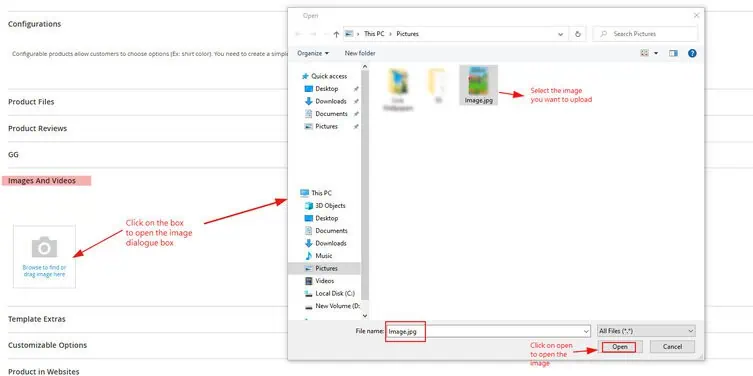Screen dimensions: 753x376
Task: Toggle the preview pane icon
Action: pyautogui.click(x=673, y=53)
